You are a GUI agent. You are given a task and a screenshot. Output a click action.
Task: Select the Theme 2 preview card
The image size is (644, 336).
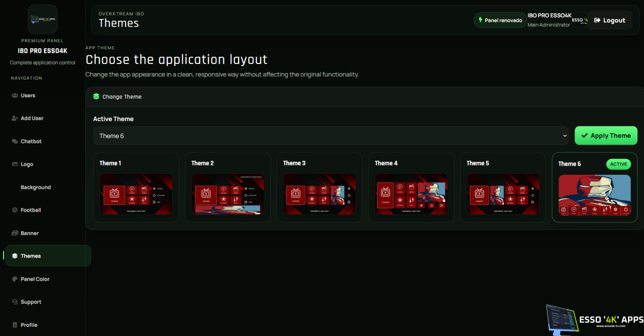(227, 187)
